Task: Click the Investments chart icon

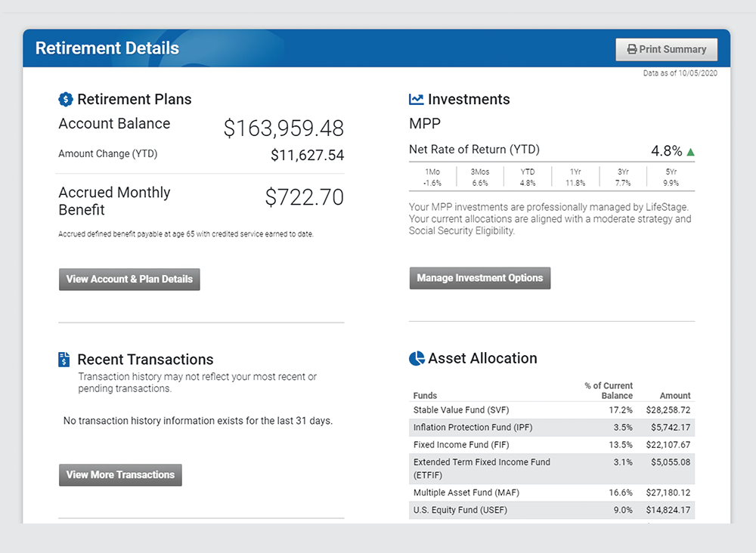Action: pos(416,99)
